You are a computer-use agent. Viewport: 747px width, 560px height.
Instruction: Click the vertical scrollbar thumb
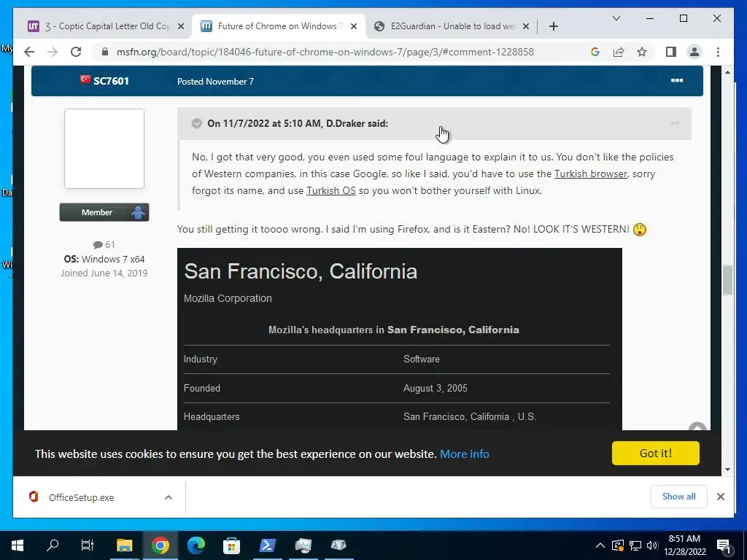pyautogui.click(x=727, y=280)
